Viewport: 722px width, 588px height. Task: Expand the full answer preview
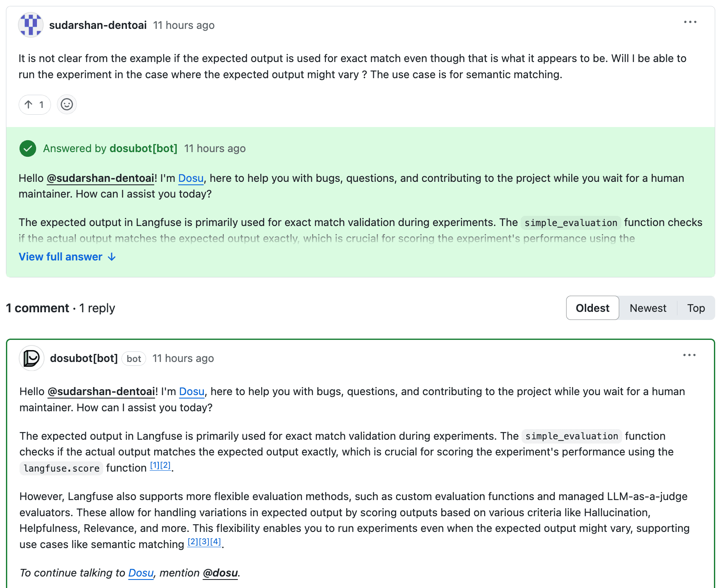[60, 257]
